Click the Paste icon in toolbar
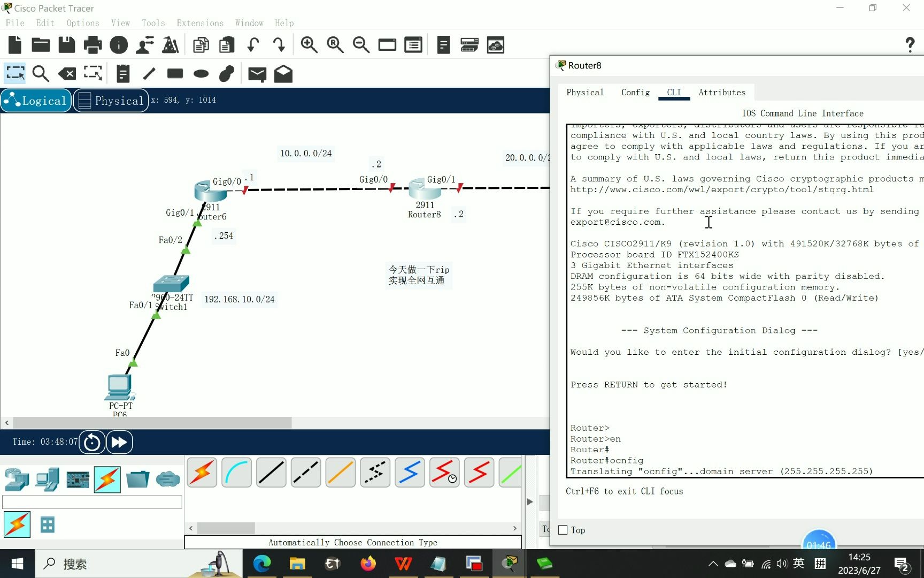Viewport: 924px width, 578px height. 227,45
